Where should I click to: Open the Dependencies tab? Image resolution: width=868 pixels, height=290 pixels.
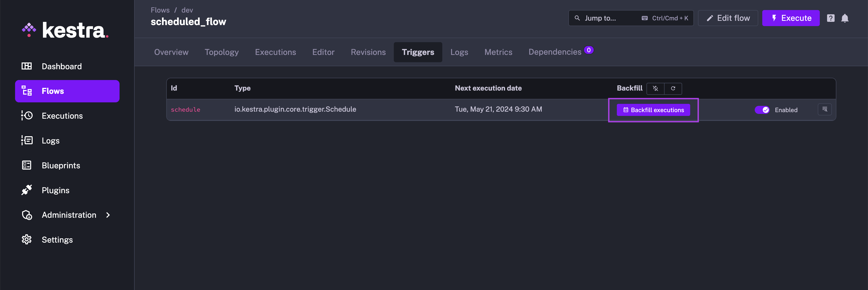[555, 52]
